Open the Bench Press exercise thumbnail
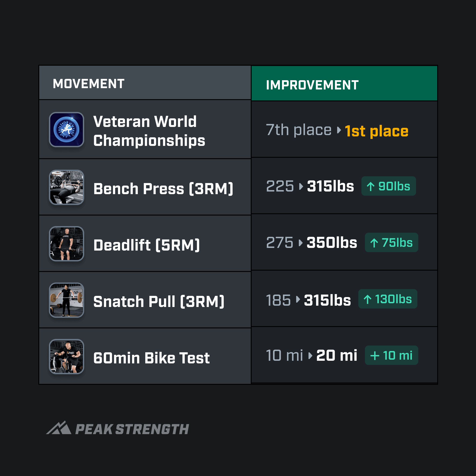476x476 pixels. tap(67, 187)
